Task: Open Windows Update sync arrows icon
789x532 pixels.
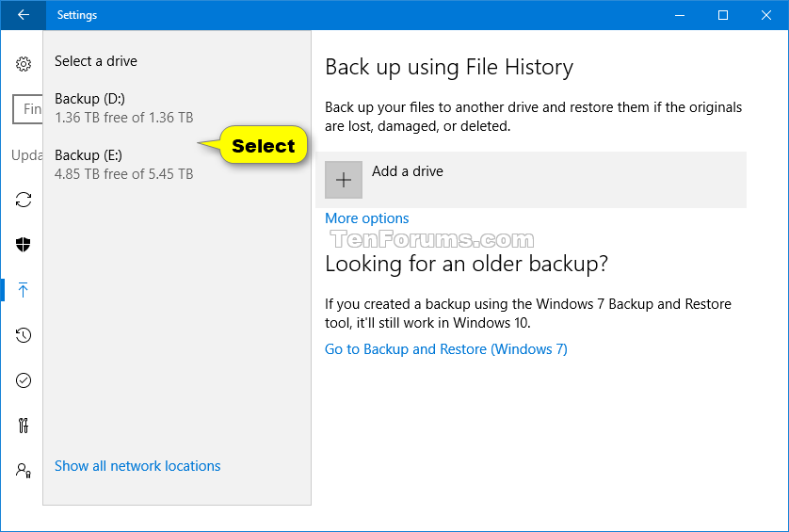Action: click(24, 200)
